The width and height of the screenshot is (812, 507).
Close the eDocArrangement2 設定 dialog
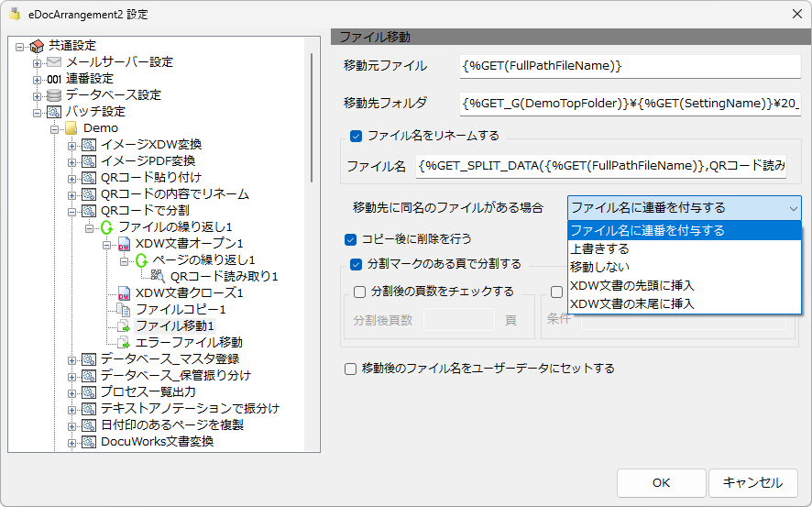[797, 14]
